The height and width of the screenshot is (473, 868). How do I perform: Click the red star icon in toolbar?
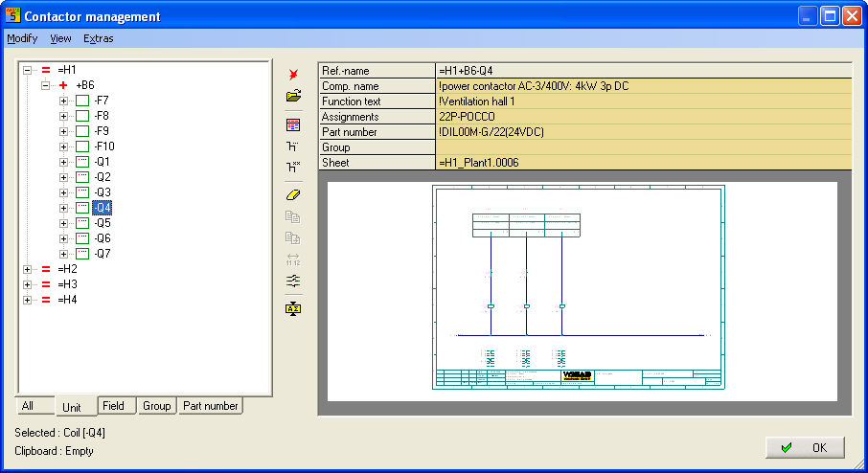tap(293, 74)
